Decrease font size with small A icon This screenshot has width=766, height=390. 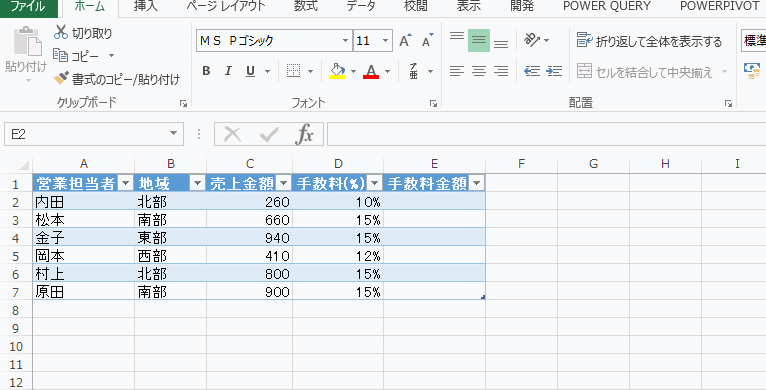428,41
